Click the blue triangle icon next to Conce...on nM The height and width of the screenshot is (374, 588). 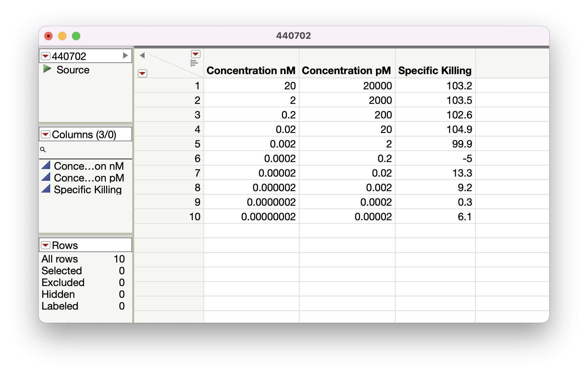click(46, 166)
